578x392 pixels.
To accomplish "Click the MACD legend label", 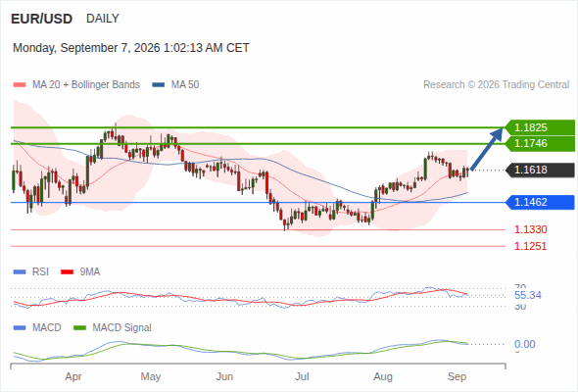I will [47, 328].
